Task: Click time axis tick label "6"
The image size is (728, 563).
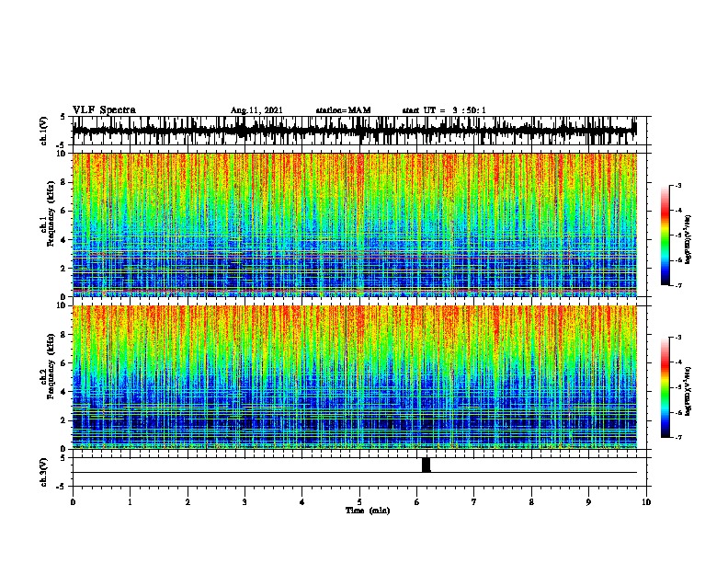Action: pos(416,502)
